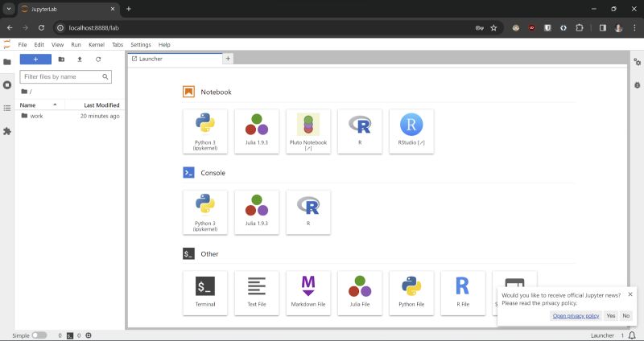Image resolution: width=644 pixels, height=341 pixels.
Task: Open the File Browser sidebar tab
Action: coord(7,62)
